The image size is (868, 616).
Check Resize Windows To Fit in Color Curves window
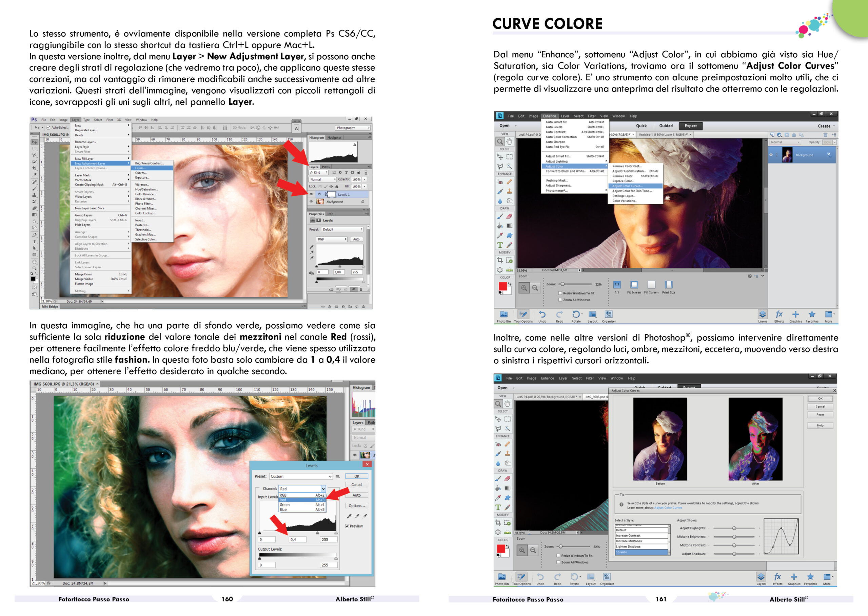click(558, 556)
